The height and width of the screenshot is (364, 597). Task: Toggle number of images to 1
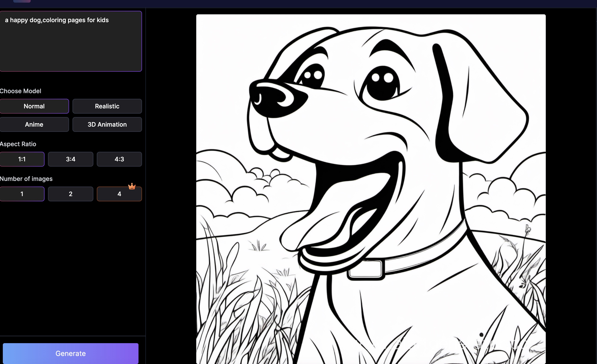pyautogui.click(x=22, y=194)
